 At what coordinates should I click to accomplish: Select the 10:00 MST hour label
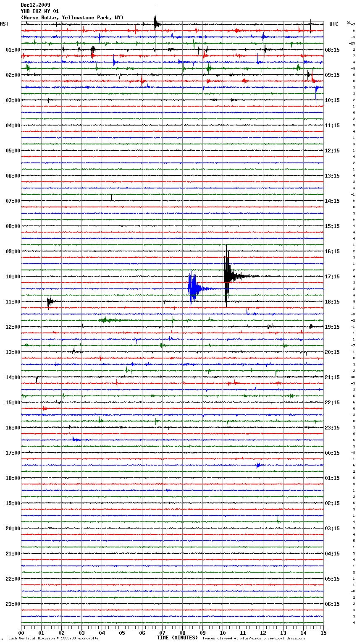click(x=13, y=277)
